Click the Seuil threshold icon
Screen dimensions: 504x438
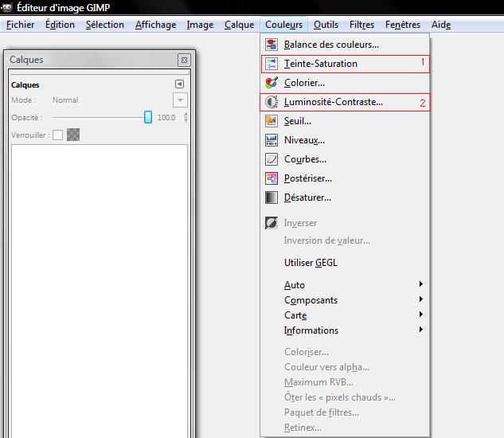point(272,121)
